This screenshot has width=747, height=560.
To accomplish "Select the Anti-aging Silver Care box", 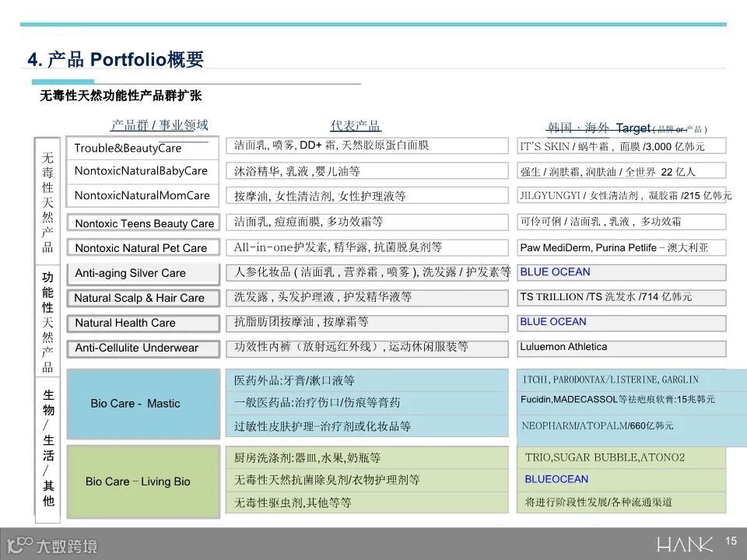I will coord(143,273).
